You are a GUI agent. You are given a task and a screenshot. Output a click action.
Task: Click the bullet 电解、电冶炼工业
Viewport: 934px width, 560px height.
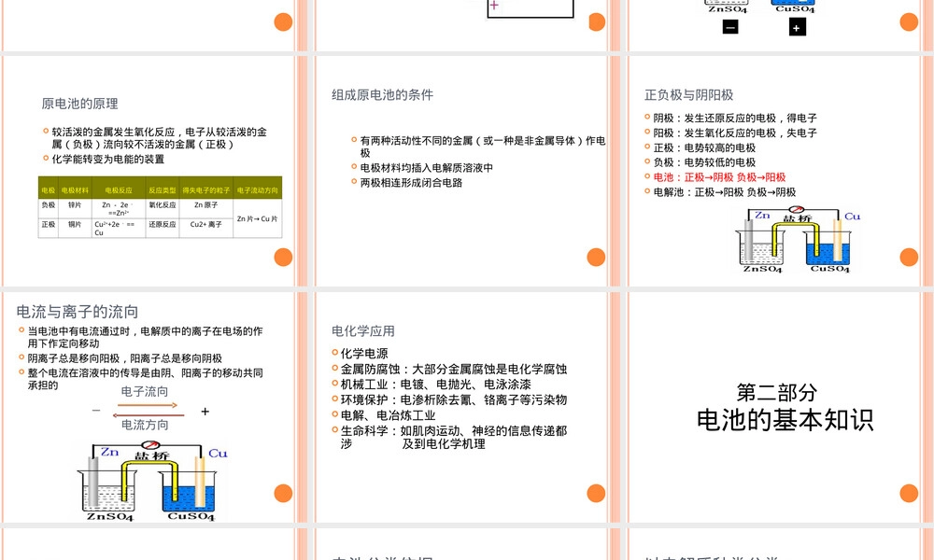tap(388, 415)
